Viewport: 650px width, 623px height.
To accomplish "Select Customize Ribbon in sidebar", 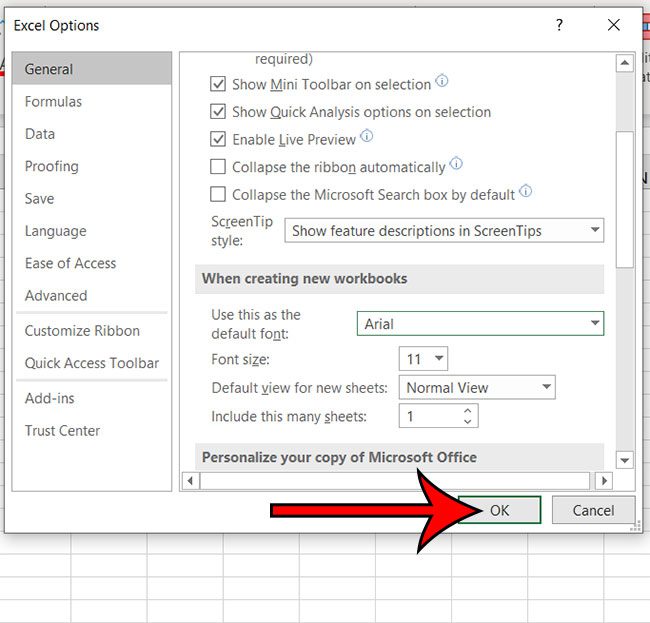I will tap(82, 331).
